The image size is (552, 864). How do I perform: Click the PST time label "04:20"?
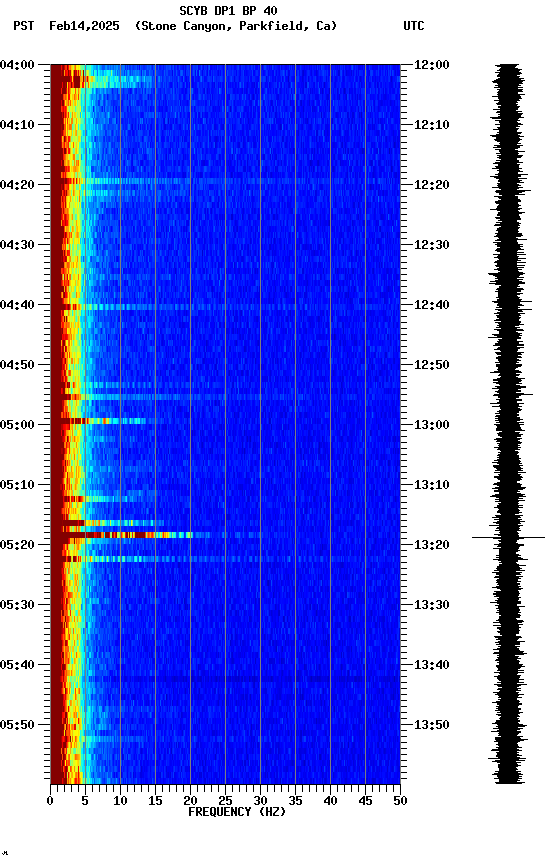(x=17, y=185)
